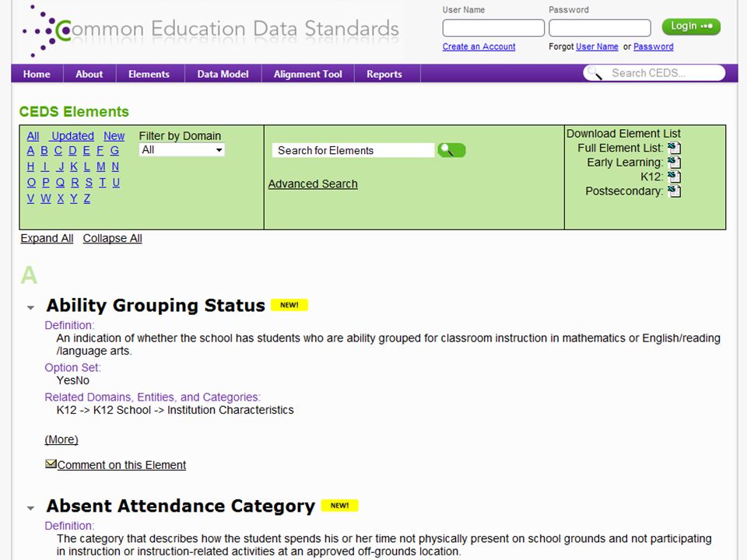The width and height of the screenshot is (747, 560).
Task: Jump to letter H elements
Action: [x=30, y=166]
